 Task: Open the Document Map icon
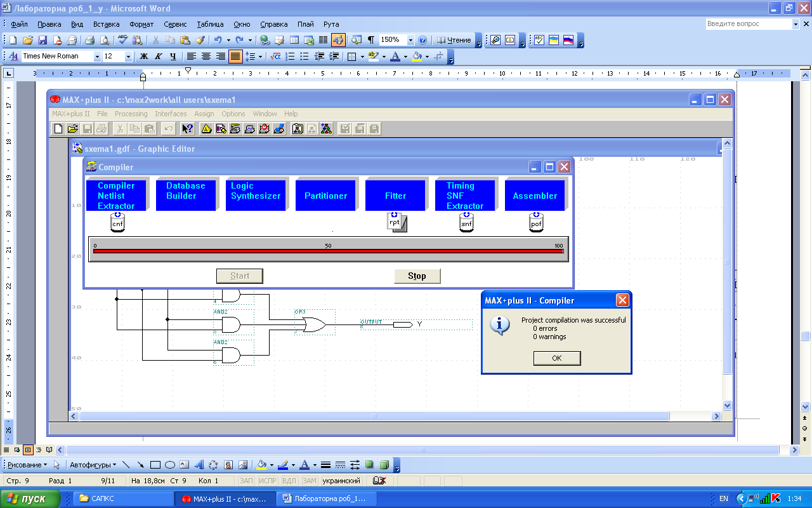pyautogui.click(x=357, y=40)
